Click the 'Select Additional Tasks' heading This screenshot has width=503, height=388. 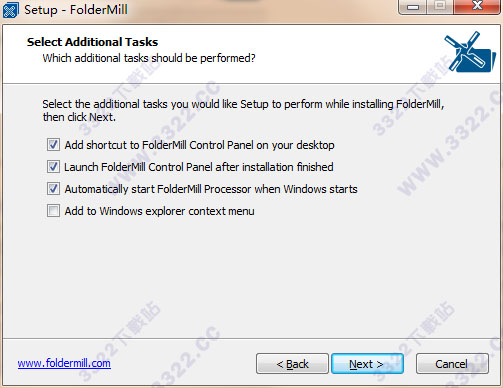point(92,42)
